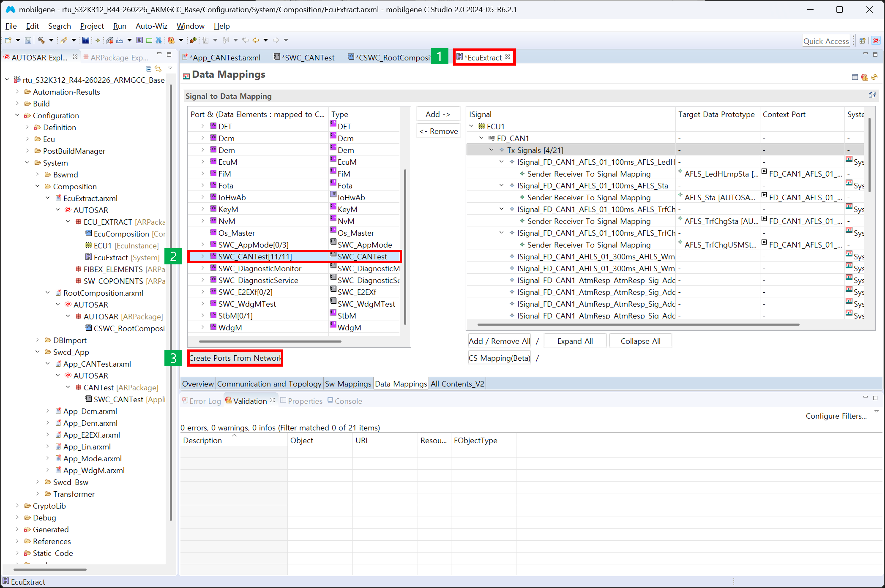
Task: Click the CS Mapping(Beta) button
Action: pos(499,358)
